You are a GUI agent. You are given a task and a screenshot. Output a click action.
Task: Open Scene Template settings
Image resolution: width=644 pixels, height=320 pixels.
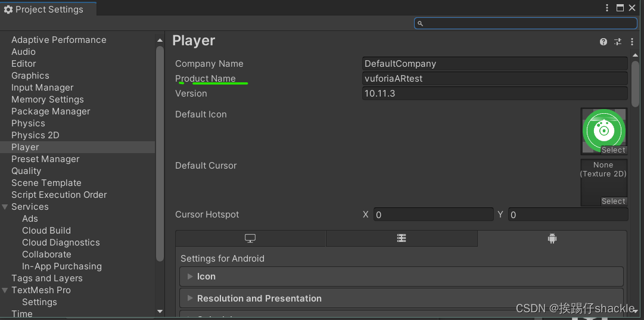click(x=46, y=183)
